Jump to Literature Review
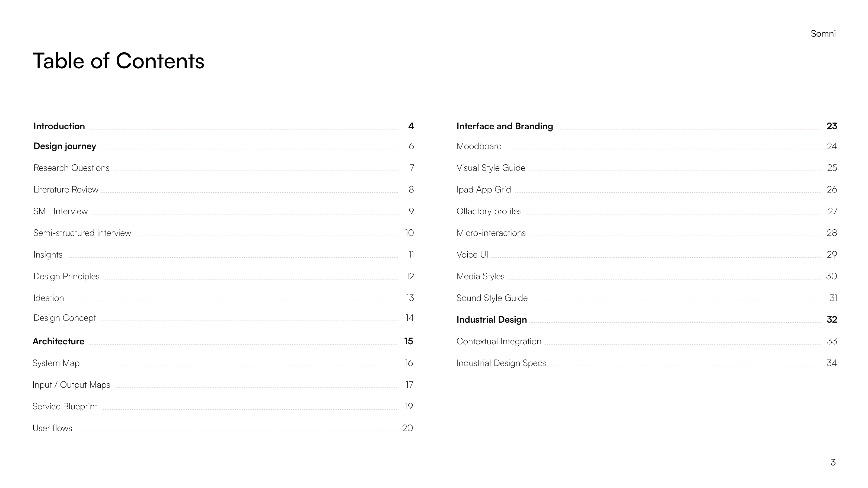This screenshot has width=868, height=488. pos(66,190)
